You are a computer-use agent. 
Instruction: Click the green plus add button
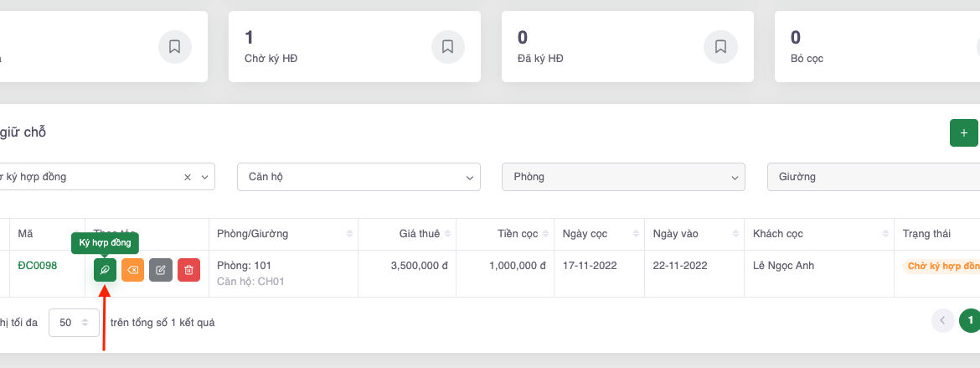963,132
